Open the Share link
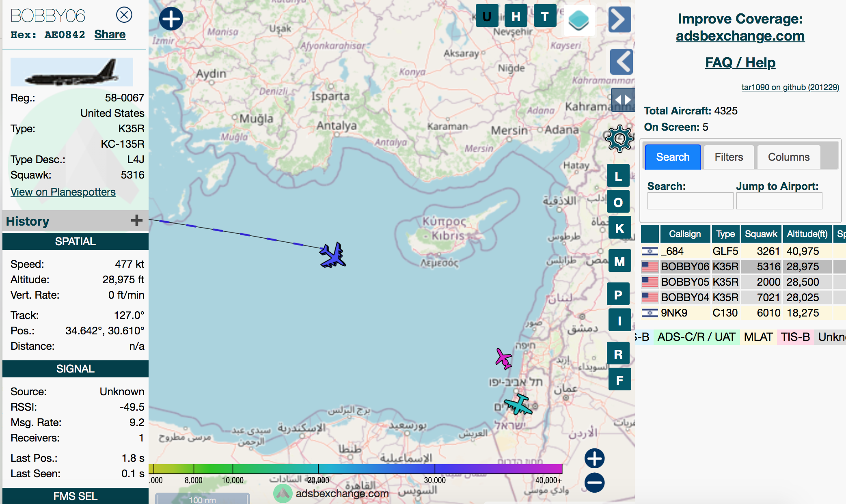This screenshot has width=846, height=504. [x=110, y=34]
